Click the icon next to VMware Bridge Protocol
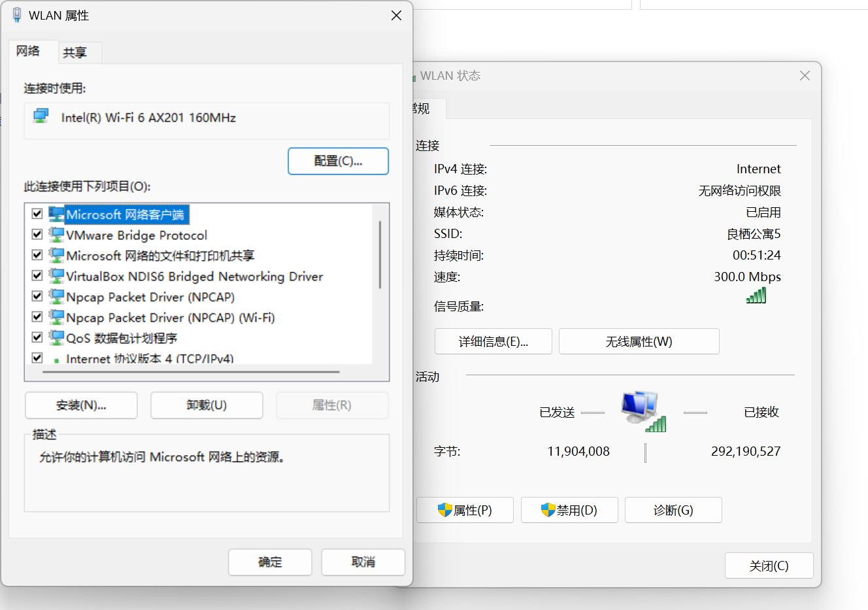 pyautogui.click(x=57, y=235)
